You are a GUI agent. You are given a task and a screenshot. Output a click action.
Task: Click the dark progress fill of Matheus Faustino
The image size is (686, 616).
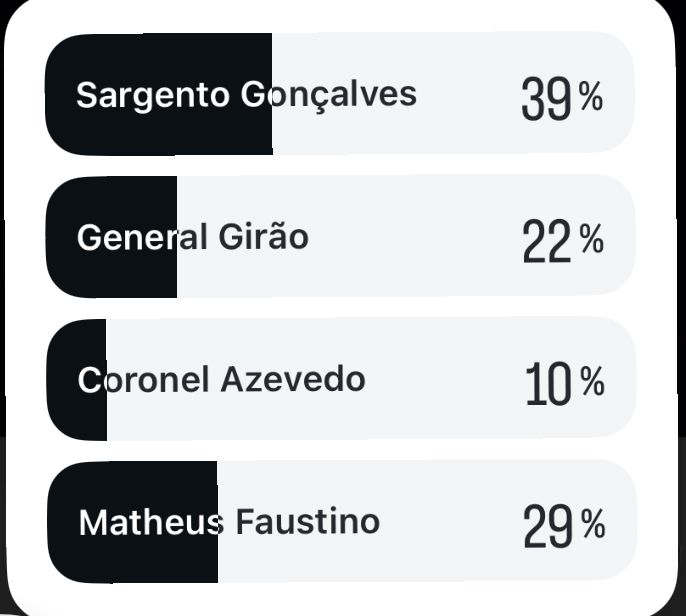pyautogui.click(x=132, y=557)
